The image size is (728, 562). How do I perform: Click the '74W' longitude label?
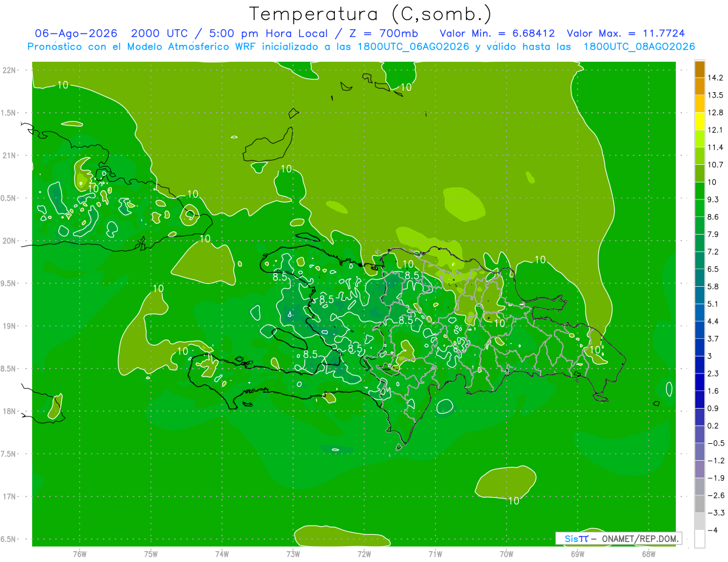coord(222,554)
